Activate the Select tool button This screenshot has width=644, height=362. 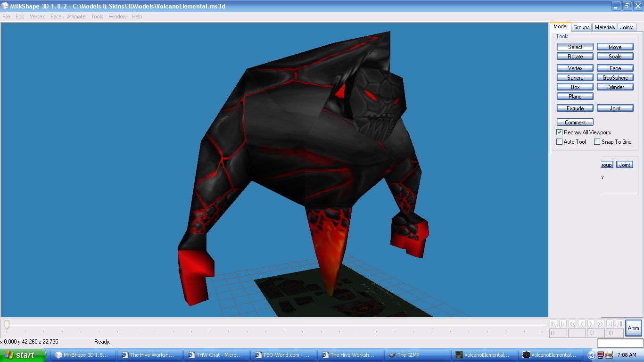coord(575,47)
